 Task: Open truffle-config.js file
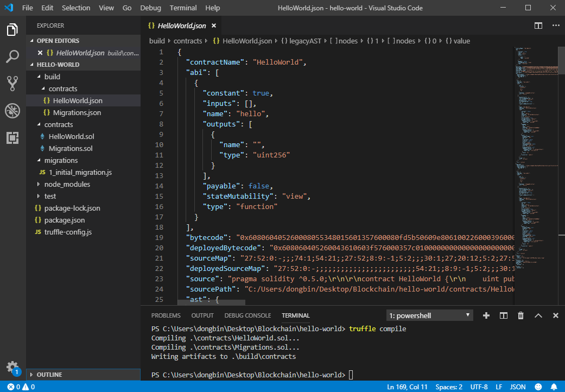coord(83,232)
